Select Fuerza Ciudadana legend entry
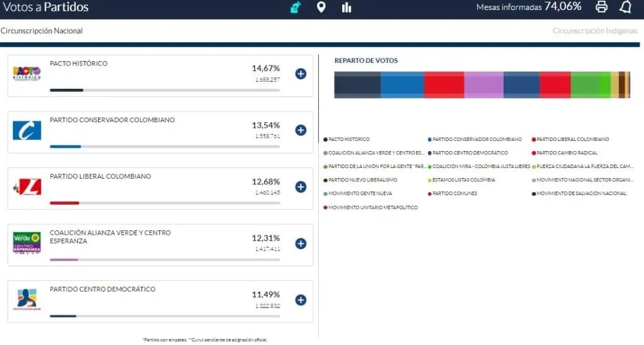 click(582, 167)
